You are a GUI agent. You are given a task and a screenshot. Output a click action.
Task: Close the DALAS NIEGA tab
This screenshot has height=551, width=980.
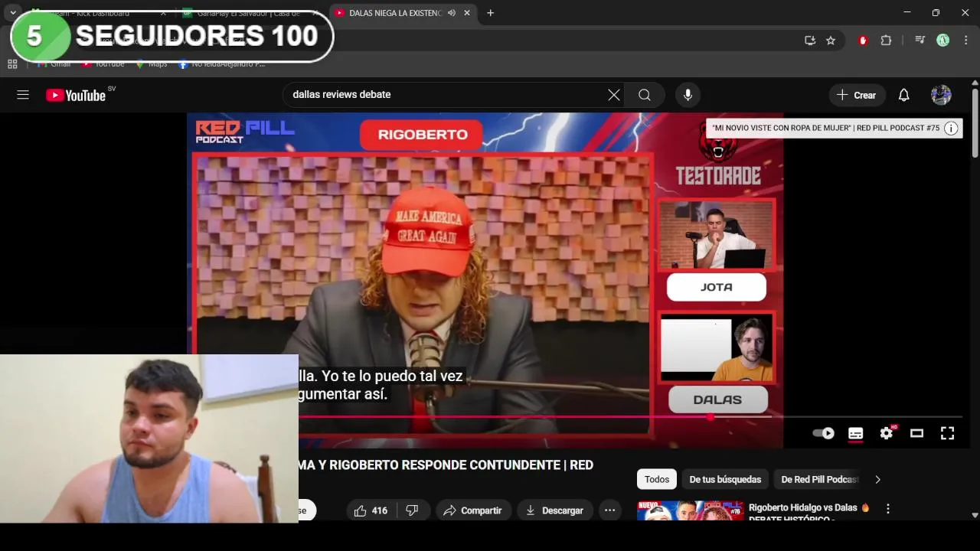tap(467, 13)
